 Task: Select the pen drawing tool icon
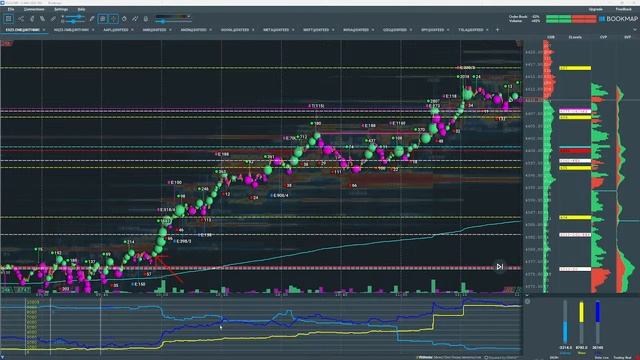92,19
